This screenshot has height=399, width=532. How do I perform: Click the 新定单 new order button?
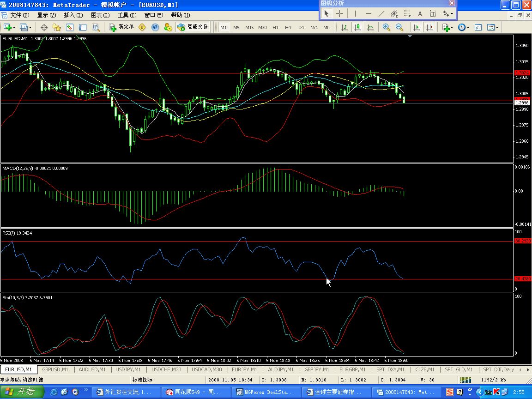pos(121,27)
